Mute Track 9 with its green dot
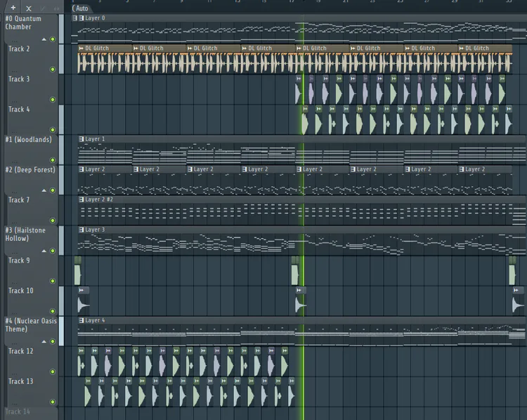Screen dimensions: 527x420 (53, 281)
